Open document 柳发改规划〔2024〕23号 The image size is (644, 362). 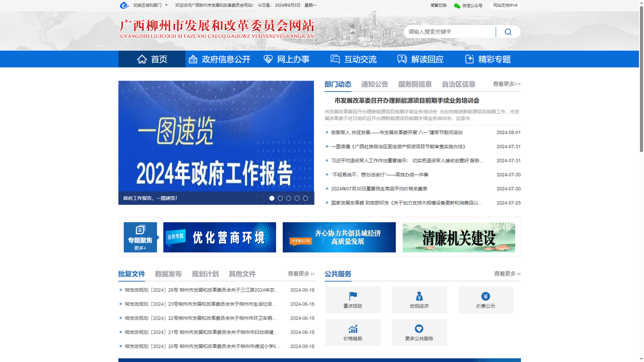[x=201, y=304]
